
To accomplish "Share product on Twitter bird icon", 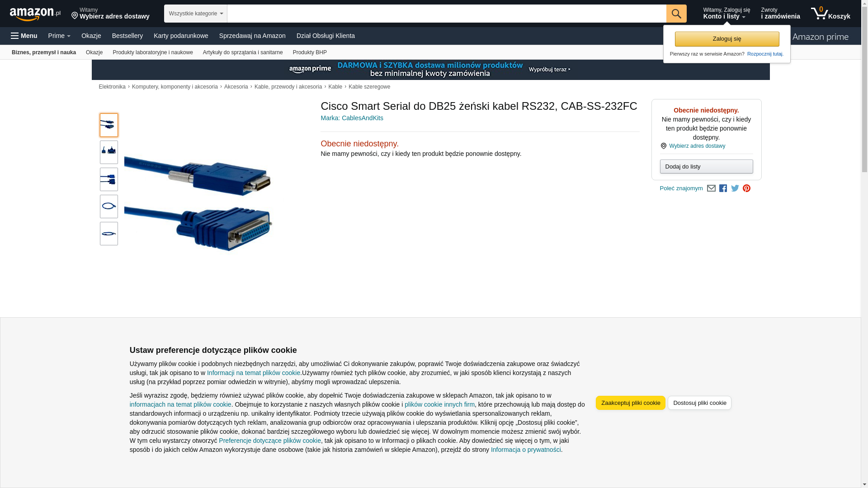I will [x=735, y=188].
